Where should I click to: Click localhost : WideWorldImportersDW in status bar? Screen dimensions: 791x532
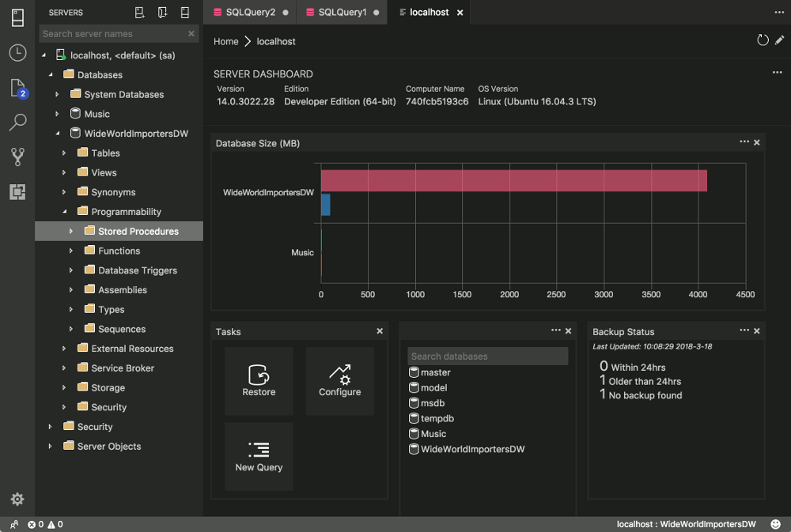(x=686, y=524)
